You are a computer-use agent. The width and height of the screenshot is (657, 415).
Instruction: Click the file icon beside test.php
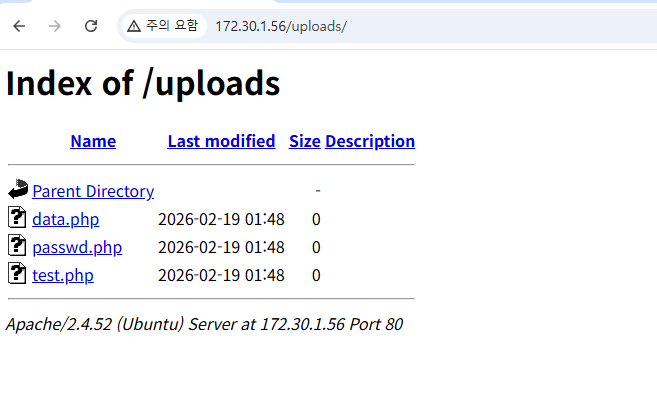pos(17,274)
